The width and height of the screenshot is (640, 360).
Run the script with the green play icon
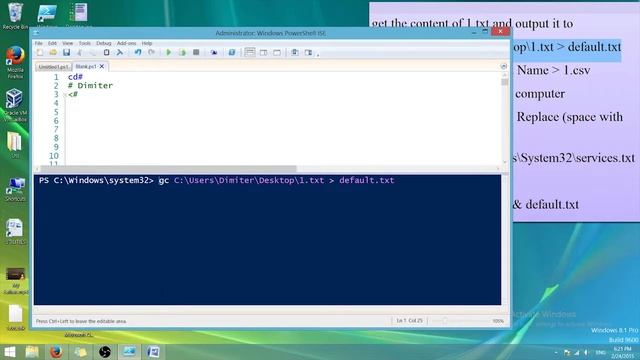tap(169, 52)
